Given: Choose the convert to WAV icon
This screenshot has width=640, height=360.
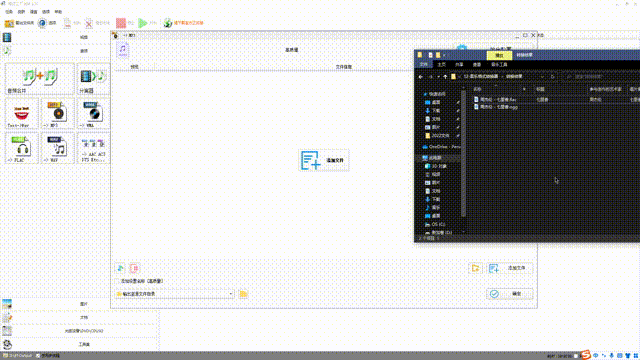Looking at the screenshot, I should 57,148.
